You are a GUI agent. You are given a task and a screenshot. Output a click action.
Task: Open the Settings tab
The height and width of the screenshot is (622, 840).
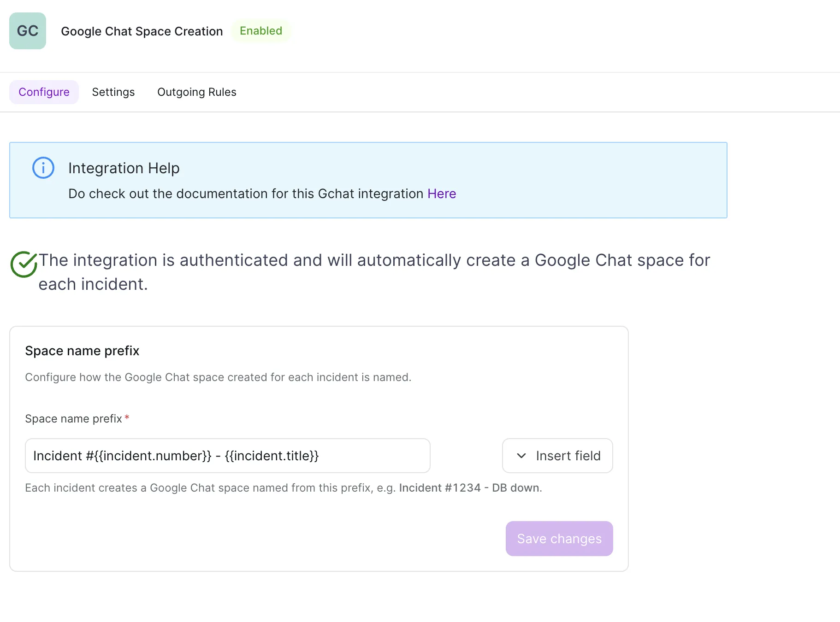click(113, 92)
